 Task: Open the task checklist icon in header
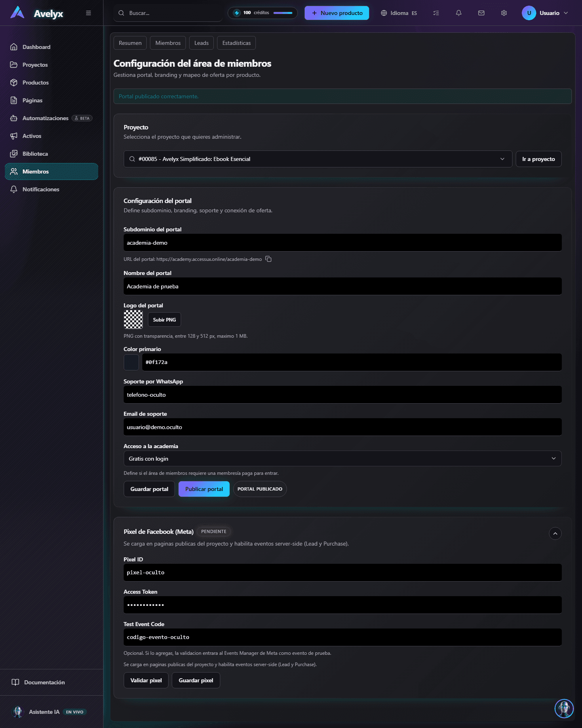point(436,13)
